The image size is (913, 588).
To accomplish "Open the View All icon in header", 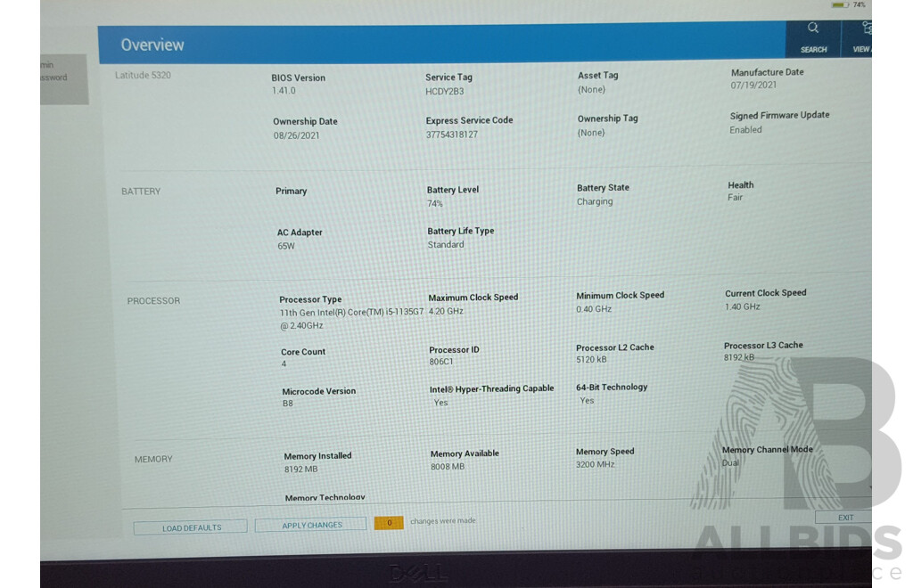I will pos(867,28).
